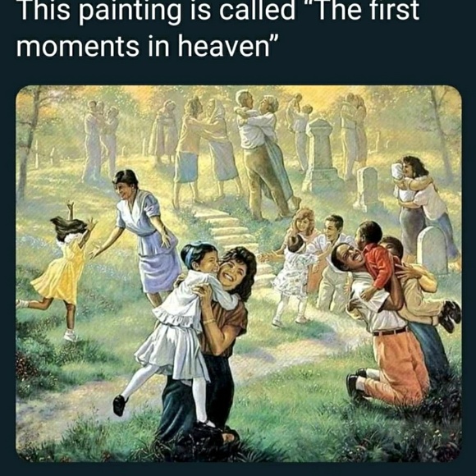Click the word "heaven" in the caption

pyautogui.click(x=224, y=45)
